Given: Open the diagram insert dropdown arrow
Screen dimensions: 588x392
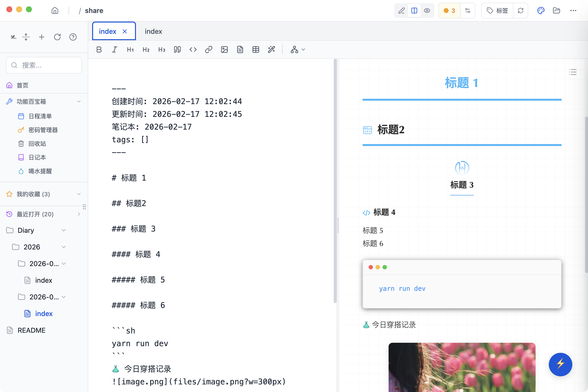Looking at the screenshot, I should pyautogui.click(x=304, y=49).
